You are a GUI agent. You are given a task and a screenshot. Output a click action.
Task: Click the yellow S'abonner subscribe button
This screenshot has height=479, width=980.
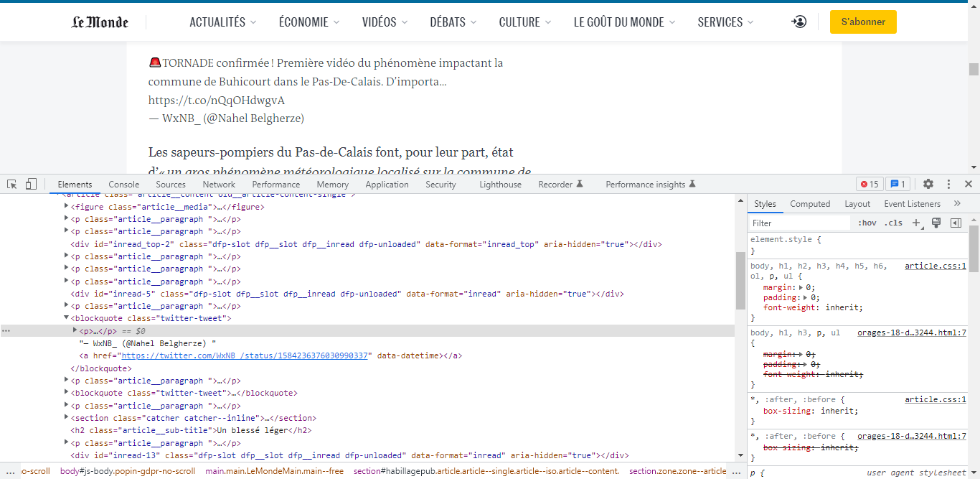(x=863, y=22)
